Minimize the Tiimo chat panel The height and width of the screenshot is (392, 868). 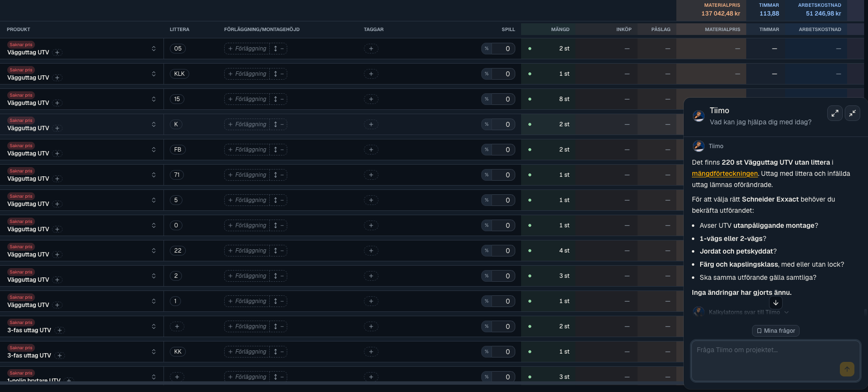pyautogui.click(x=852, y=113)
